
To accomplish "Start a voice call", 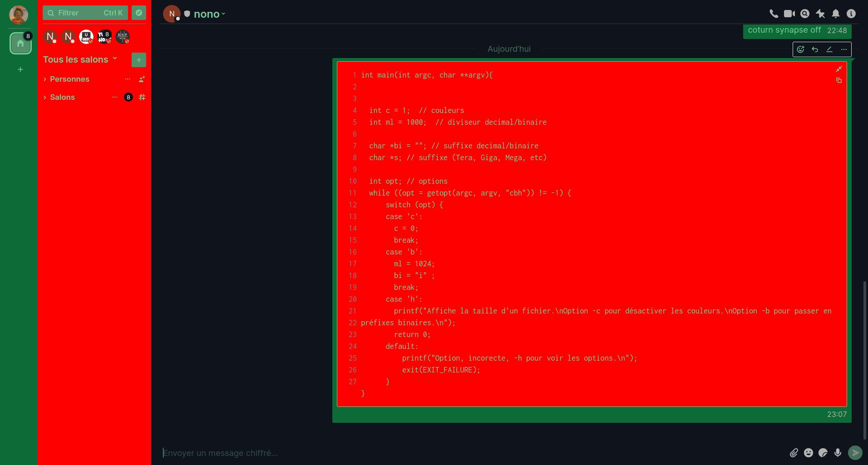I will click(x=774, y=14).
